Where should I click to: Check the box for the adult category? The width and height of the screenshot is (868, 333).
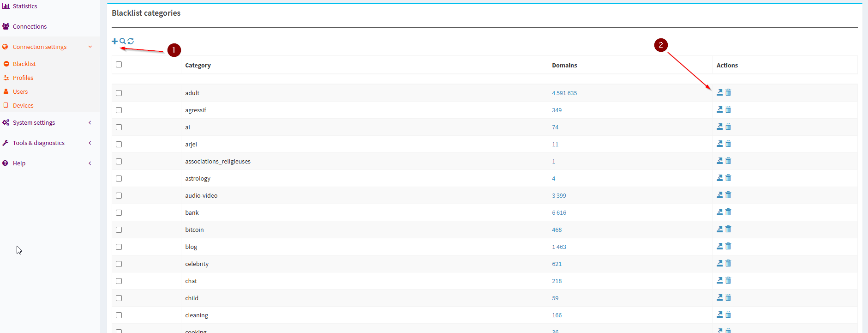point(119,93)
